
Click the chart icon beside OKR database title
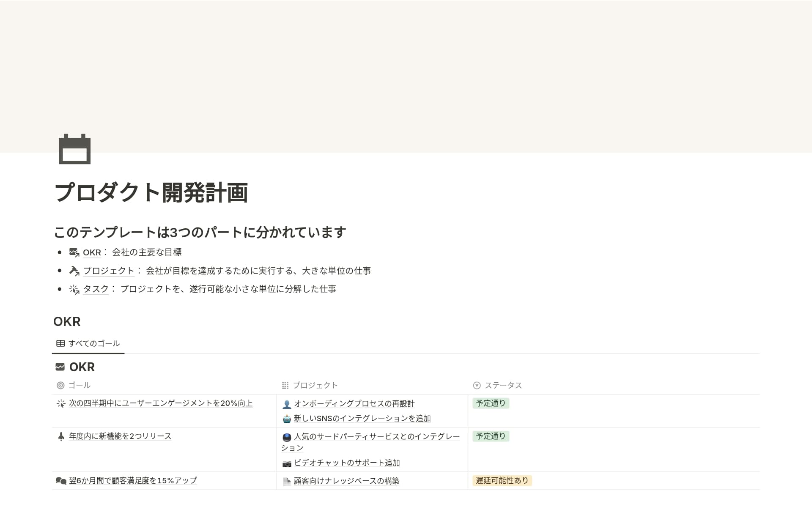point(60,367)
